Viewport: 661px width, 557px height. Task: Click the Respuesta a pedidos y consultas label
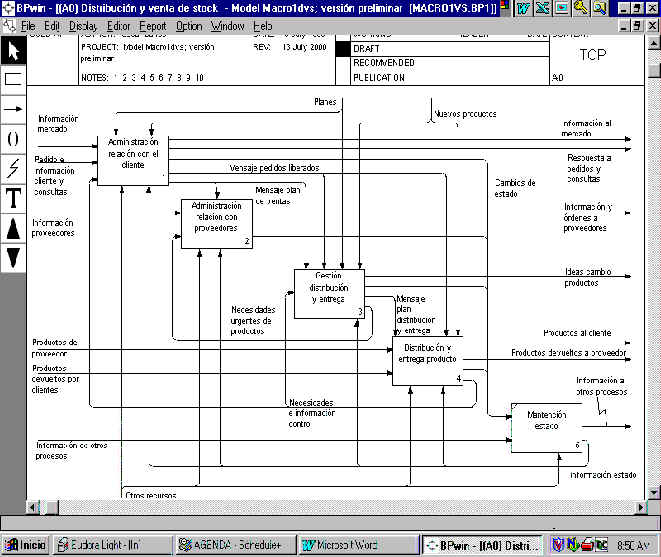pyautogui.click(x=589, y=168)
